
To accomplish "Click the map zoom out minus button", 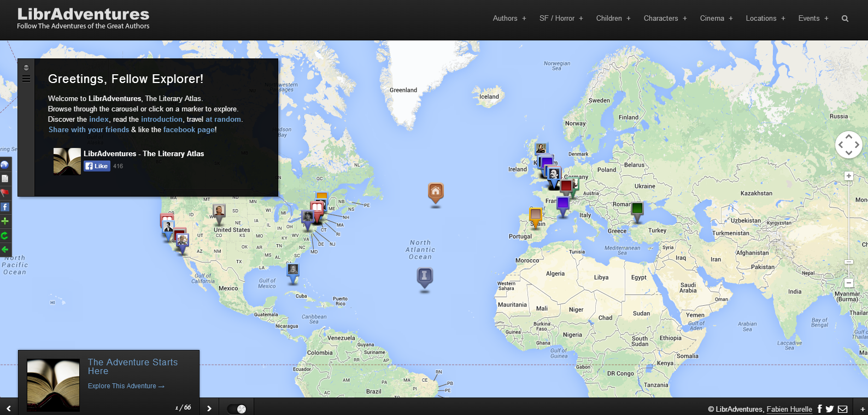I will coord(849,283).
